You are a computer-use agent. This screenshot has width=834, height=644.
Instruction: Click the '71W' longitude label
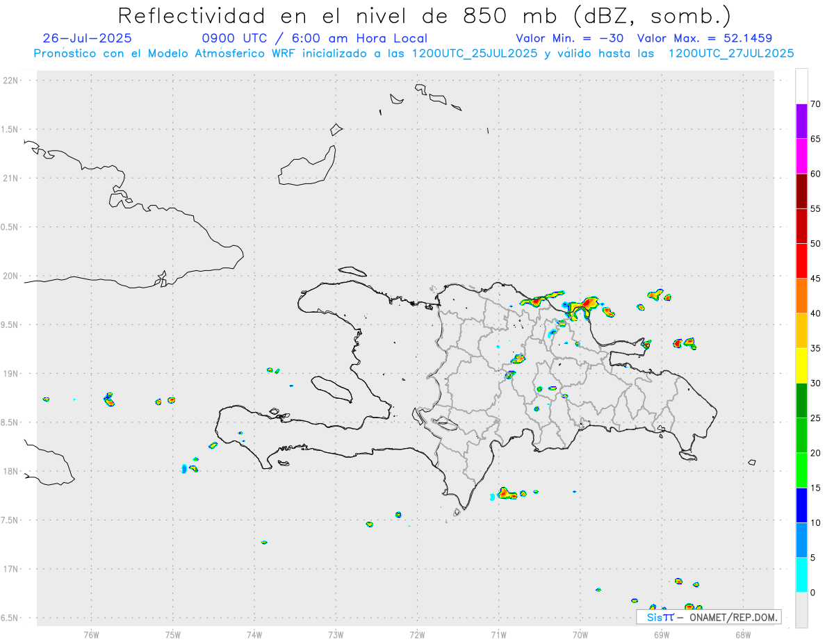tap(498, 635)
